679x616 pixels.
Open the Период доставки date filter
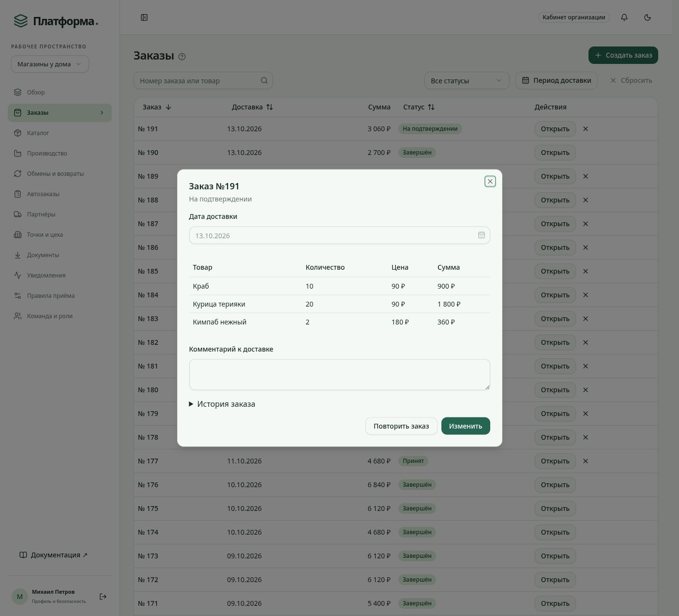tap(557, 80)
